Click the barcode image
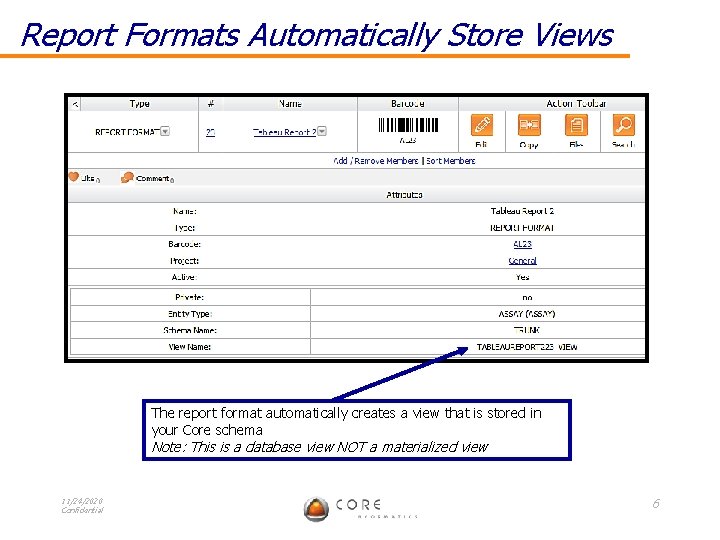 pyautogui.click(x=408, y=125)
